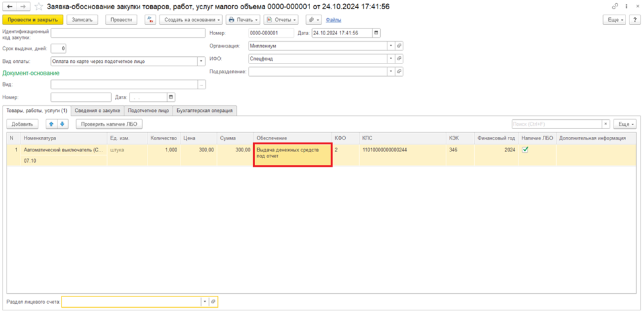The width and height of the screenshot is (644, 311).
Task: Open the vertical three-dots window menu
Action: point(626,7)
